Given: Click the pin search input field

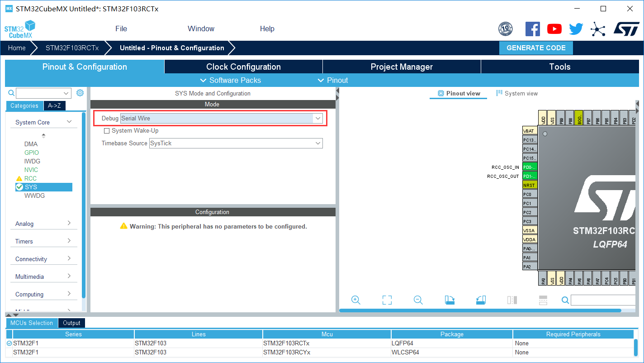Looking at the screenshot, I should pyautogui.click(x=603, y=300).
